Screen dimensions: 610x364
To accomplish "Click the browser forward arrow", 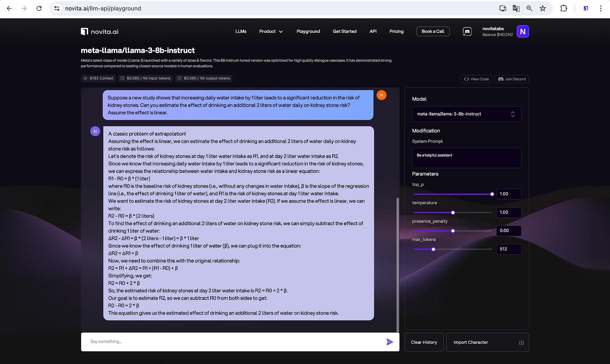I will 24,8.
